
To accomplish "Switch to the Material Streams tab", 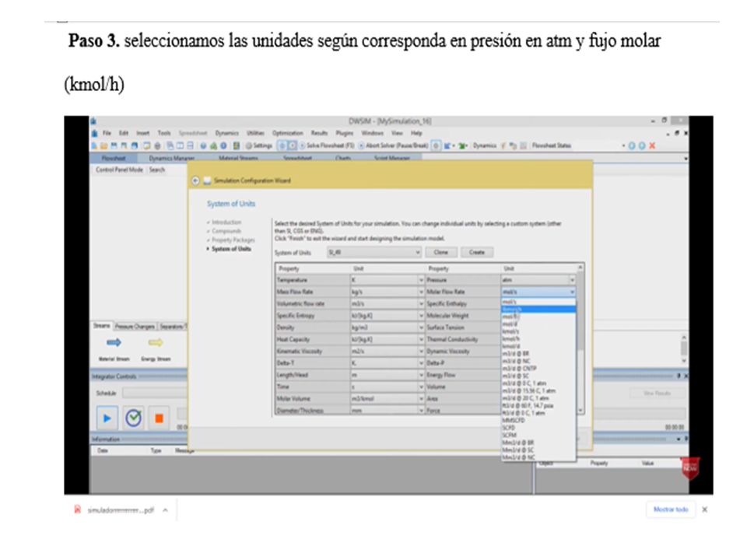I will tap(238, 158).
